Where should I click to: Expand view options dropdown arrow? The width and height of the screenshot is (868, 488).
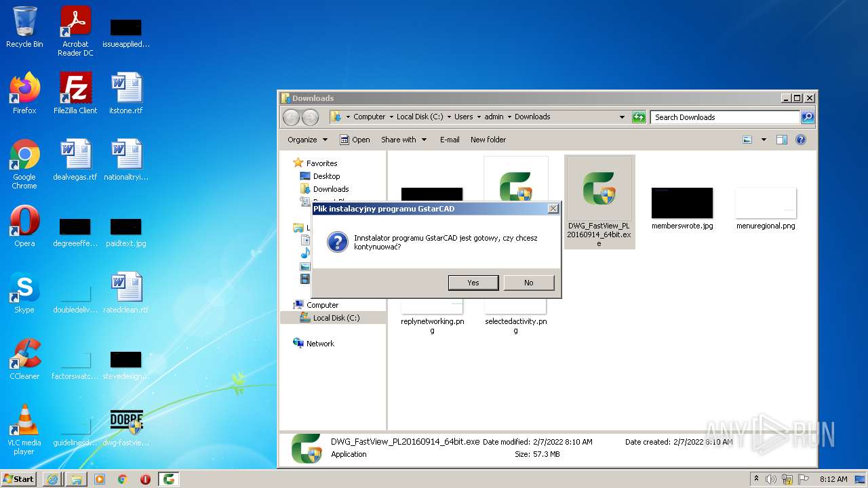(764, 140)
